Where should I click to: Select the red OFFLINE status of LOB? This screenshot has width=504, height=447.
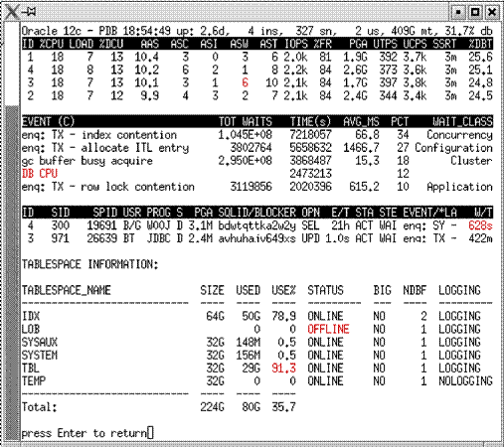(x=328, y=329)
